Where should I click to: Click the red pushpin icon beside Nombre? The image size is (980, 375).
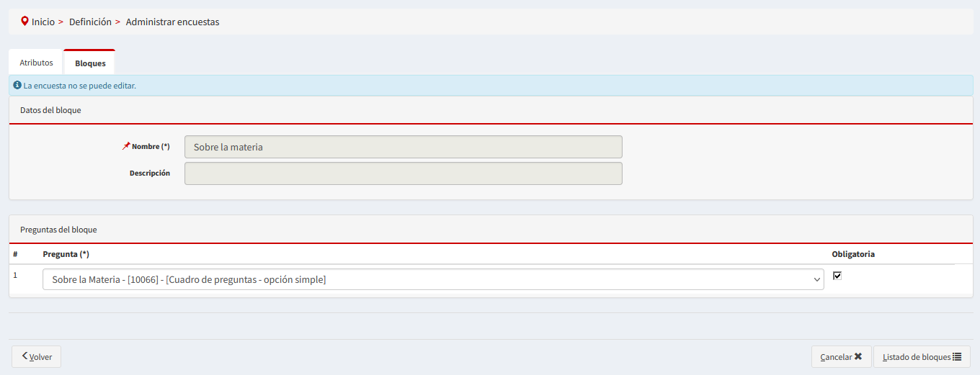126,146
